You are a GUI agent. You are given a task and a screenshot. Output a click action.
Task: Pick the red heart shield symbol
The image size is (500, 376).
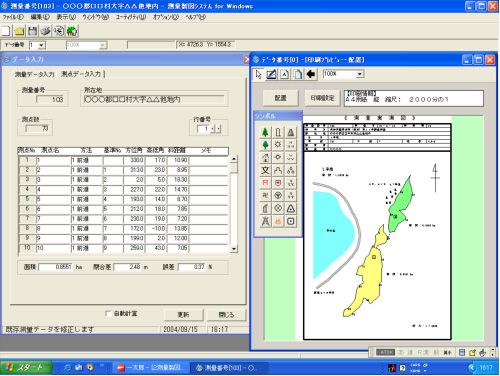(x=278, y=183)
